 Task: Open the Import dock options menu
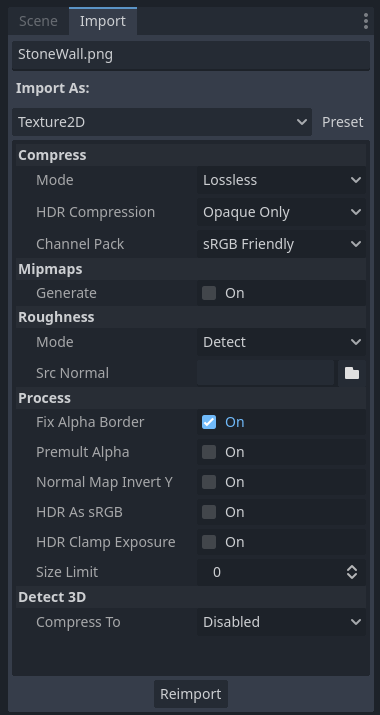pyautogui.click(x=365, y=21)
